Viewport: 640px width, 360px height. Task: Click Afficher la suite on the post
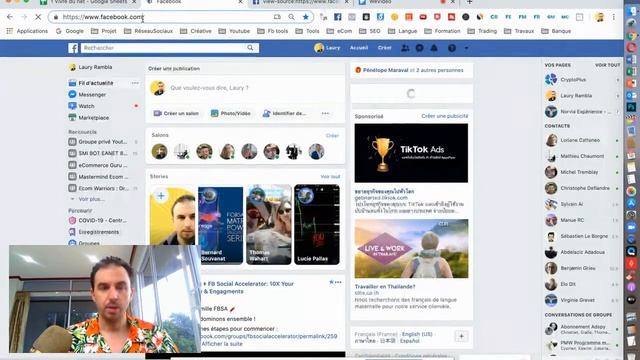pos(222,344)
